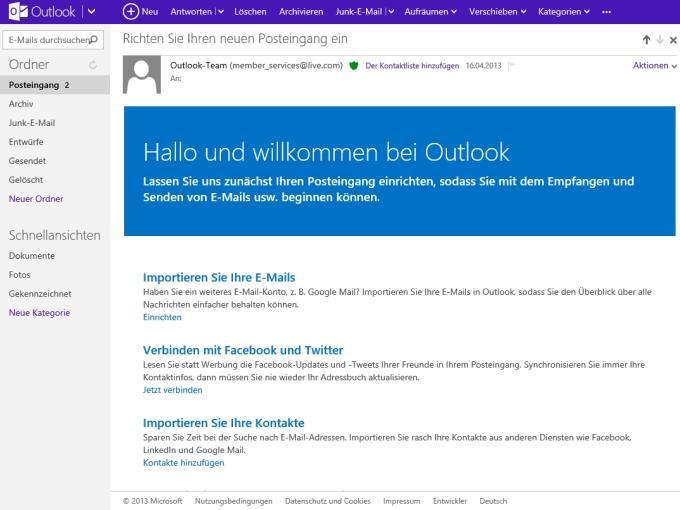
Task: Open the Gekennzeichnet quick view
Action: point(40,294)
